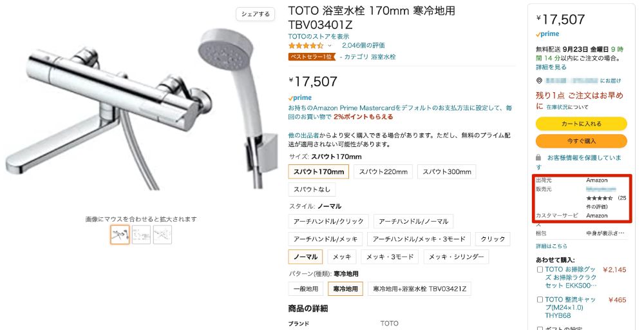644x330 pixels.
Task: Click the delivery location pin icon
Action: coord(539,81)
